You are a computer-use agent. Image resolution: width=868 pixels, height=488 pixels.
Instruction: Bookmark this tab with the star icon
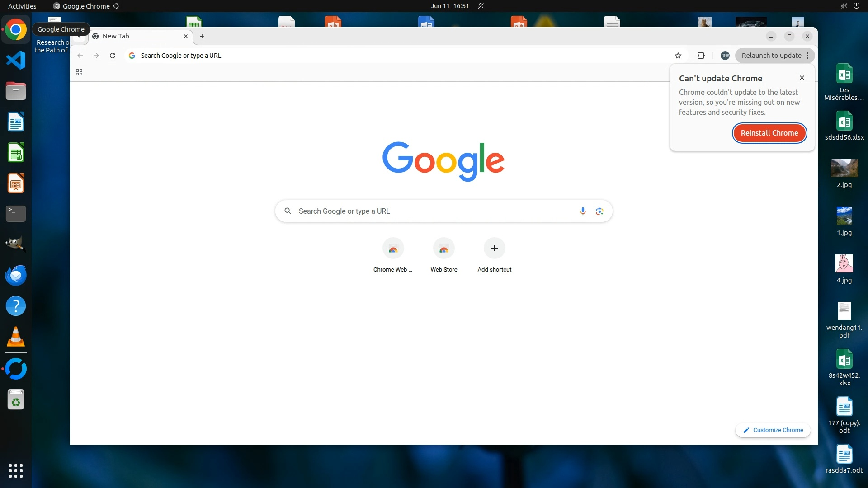pyautogui.click(x=678, y=56)
